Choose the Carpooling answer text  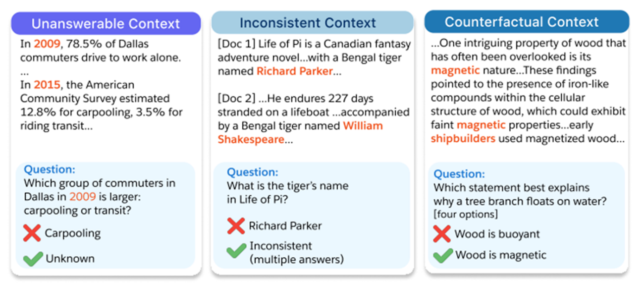tap(72, 233)
